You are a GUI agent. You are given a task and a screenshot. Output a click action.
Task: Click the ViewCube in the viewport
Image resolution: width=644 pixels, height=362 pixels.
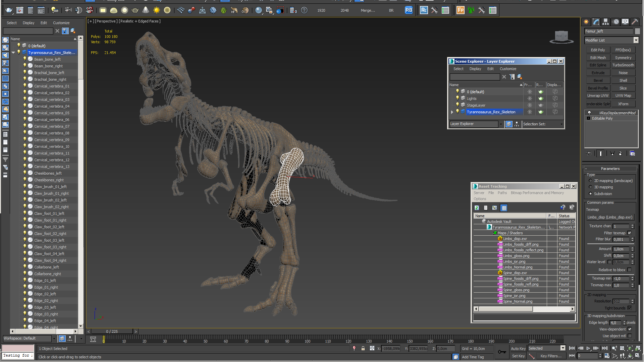pyautogui.click(x=561, y=37)
